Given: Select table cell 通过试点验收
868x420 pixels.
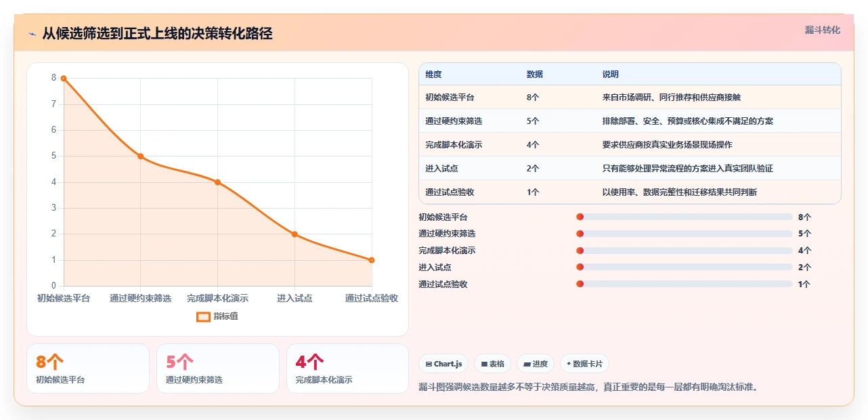Looking at the screenshot, I should (x=450, y=192).
